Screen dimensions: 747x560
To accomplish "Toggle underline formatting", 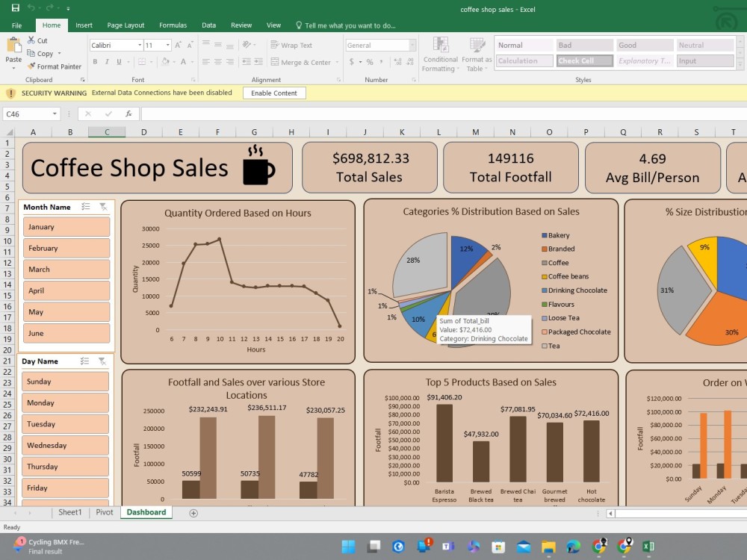I will [x=119, y=61].
